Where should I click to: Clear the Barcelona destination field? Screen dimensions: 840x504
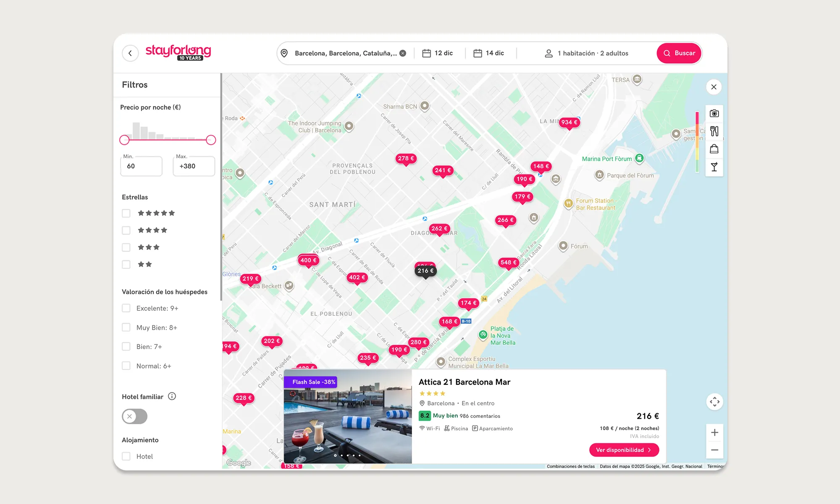click(x=403, y=53)
